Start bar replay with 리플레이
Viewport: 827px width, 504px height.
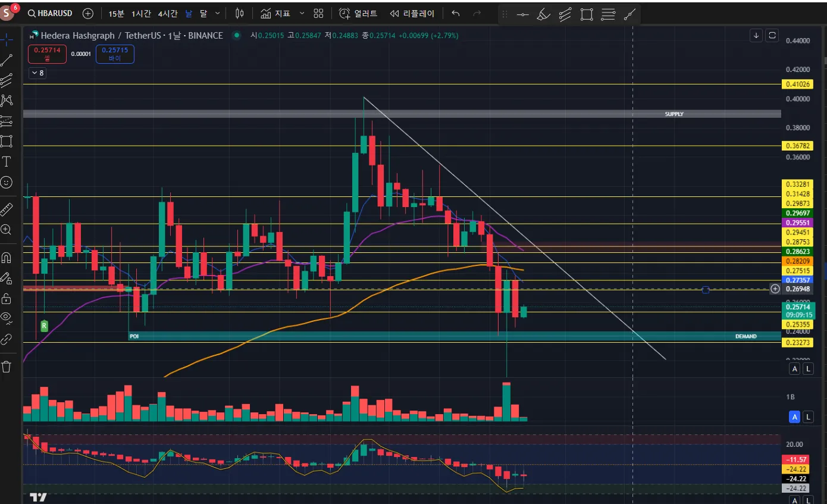pyautogui.click(x=412, y=13)
